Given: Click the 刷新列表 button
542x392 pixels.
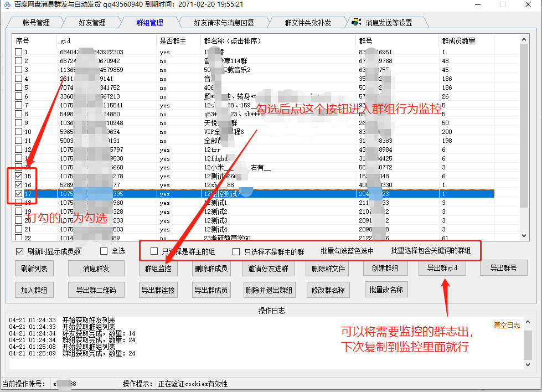Looking at the screenshot, I should tap(34, 268).
